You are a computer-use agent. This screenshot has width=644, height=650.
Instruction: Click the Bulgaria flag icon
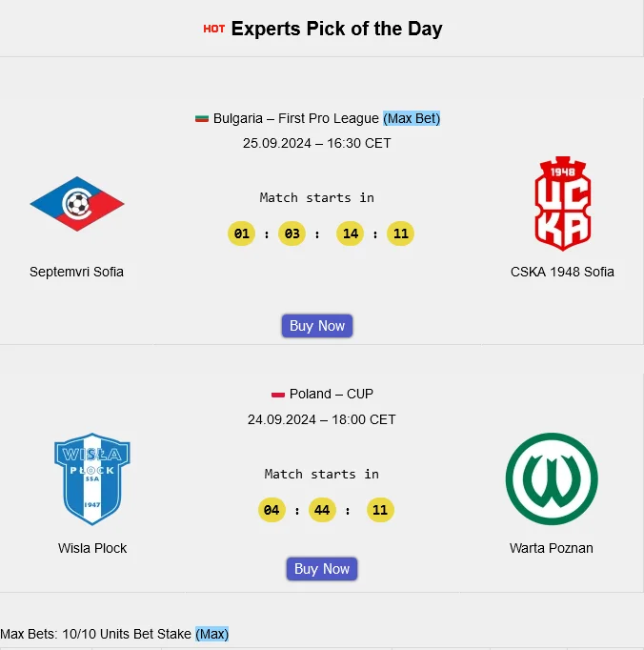pyautogui.click(x=202, y=119)
